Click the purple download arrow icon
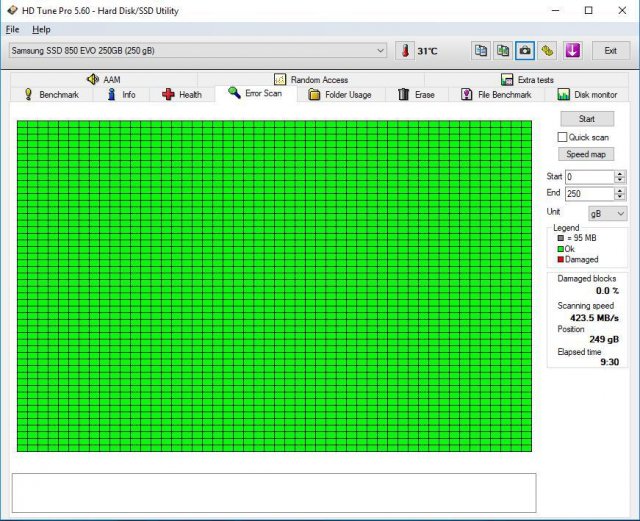 coord(573,50)
